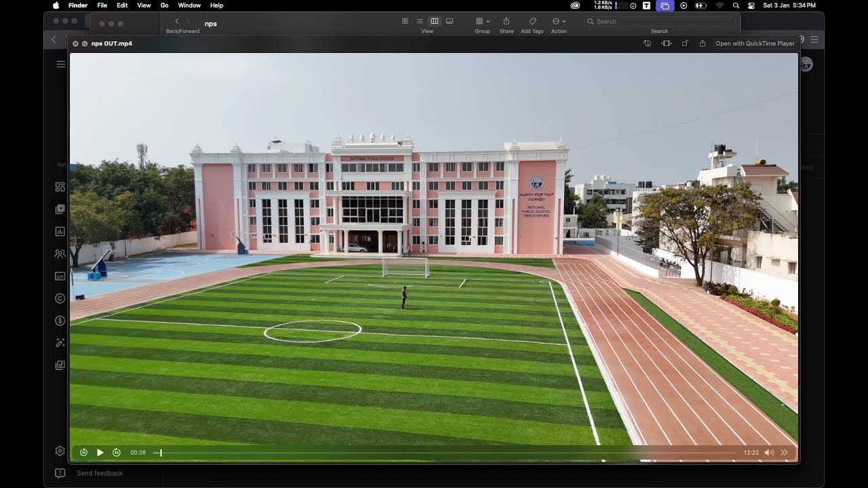Focus the Finder Search field
868x488 pixels.
coord(659,21)
